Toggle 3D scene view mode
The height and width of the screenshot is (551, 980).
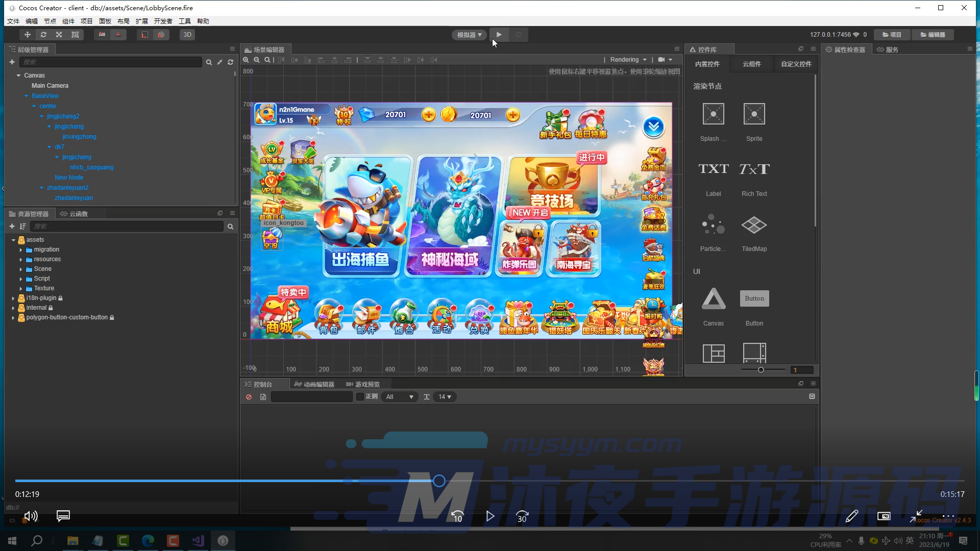187,35
